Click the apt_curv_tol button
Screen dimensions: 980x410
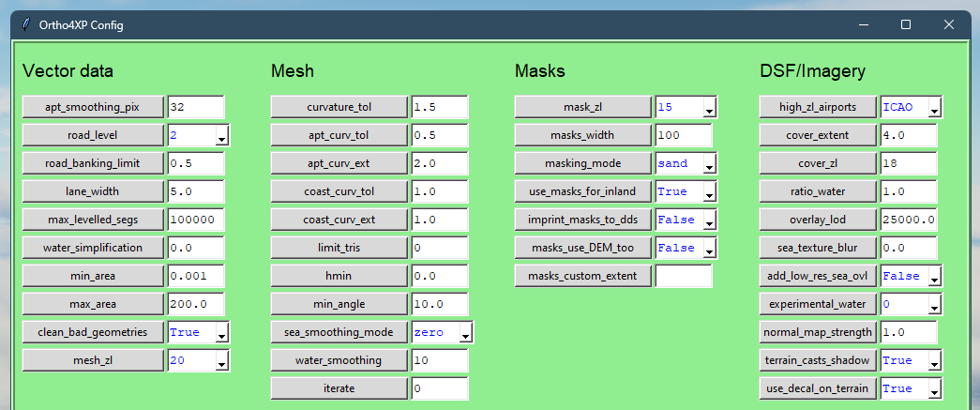(x=339, y=135)
